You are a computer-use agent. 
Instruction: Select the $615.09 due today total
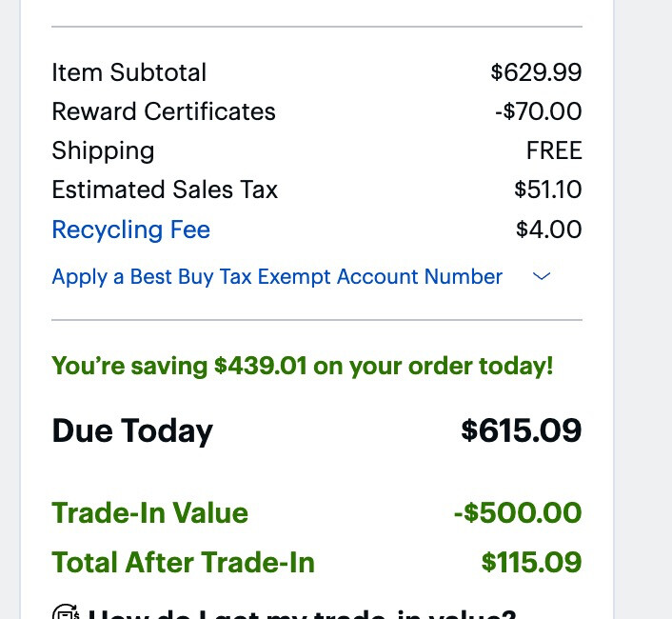tap(521, 430)
